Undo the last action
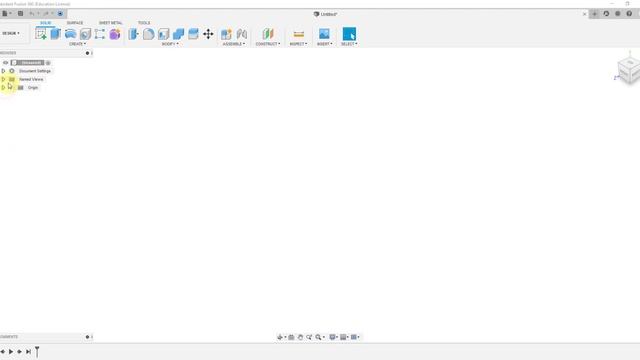The width and height of the screenshot is (640, 360). [31, 13]
